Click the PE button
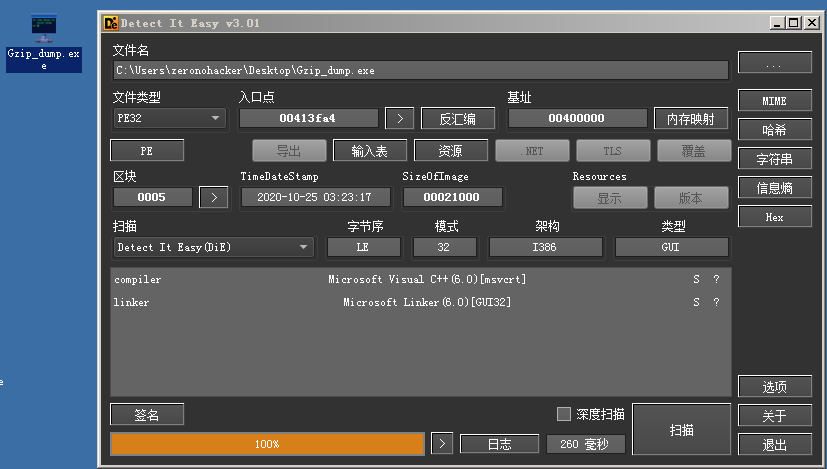827x469 pixels. point(147,150)
